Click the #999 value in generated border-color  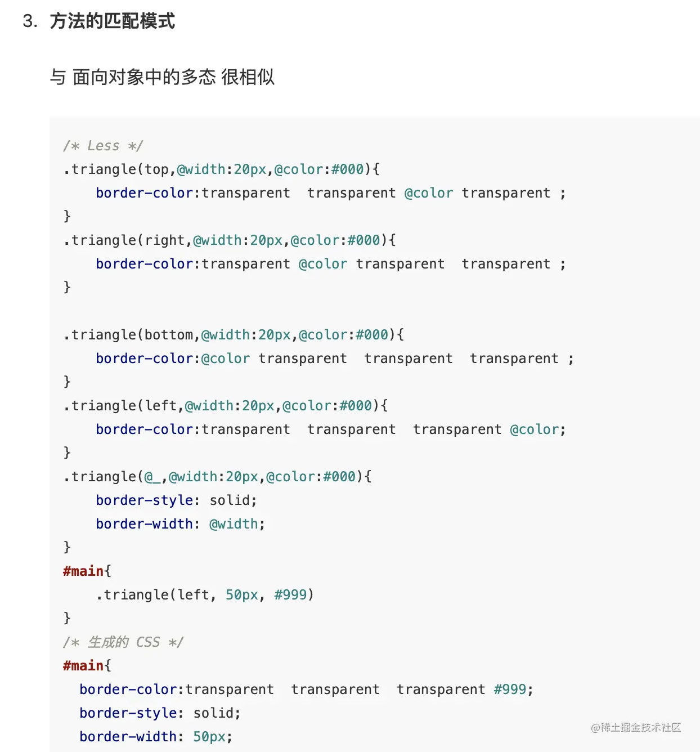pyautogui.click(x=510, y=690)
